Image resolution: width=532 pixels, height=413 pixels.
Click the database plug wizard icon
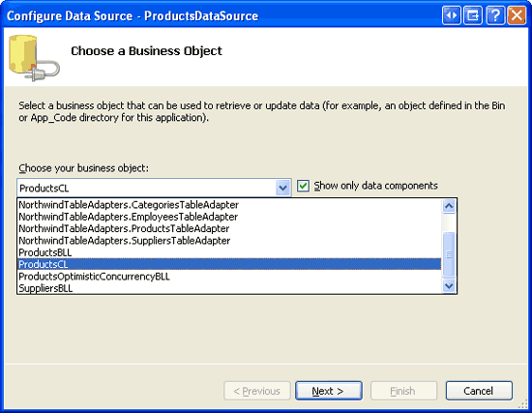tap(34, 58)
